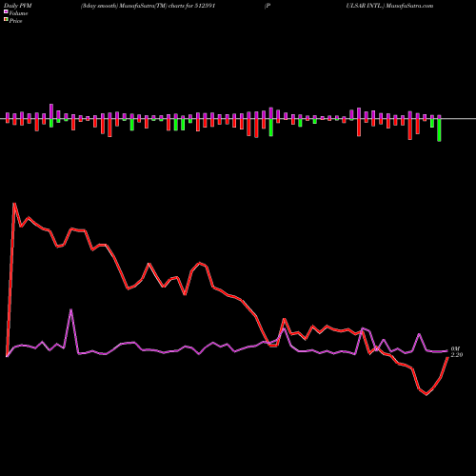Viewport: 476px width, 476px height.
Task: Click the tallest green bar at far right
Action: 439,129
